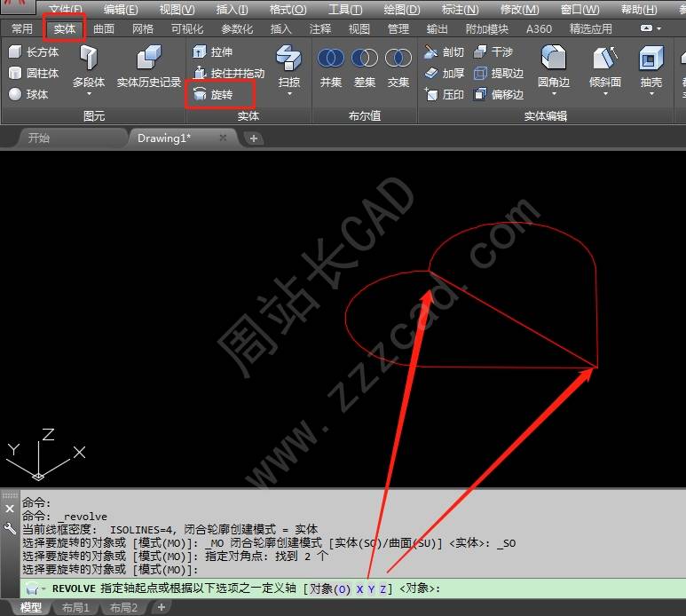Click the Slice (剖切) tool
This screenshot has height=616, width=686.
[444, 52]
